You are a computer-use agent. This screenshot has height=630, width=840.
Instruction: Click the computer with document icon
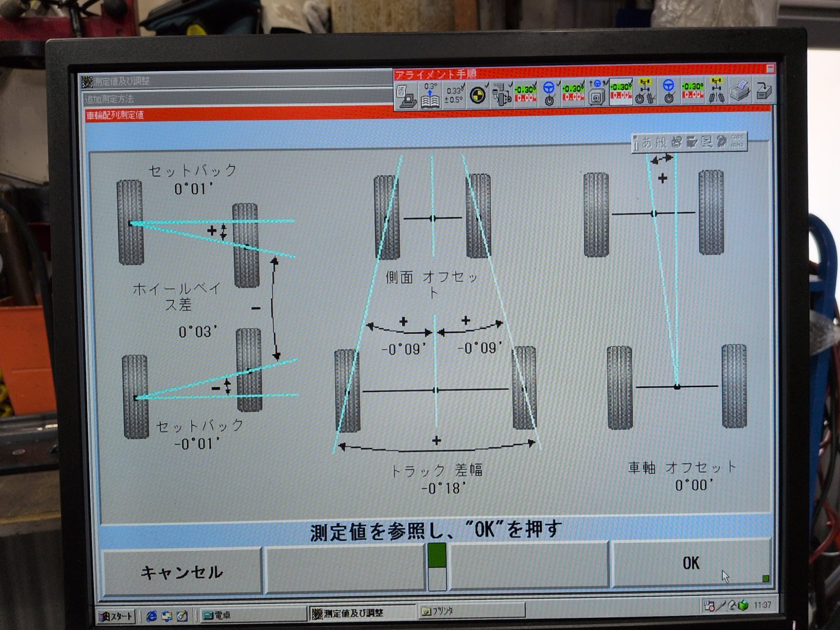(407, 97)
